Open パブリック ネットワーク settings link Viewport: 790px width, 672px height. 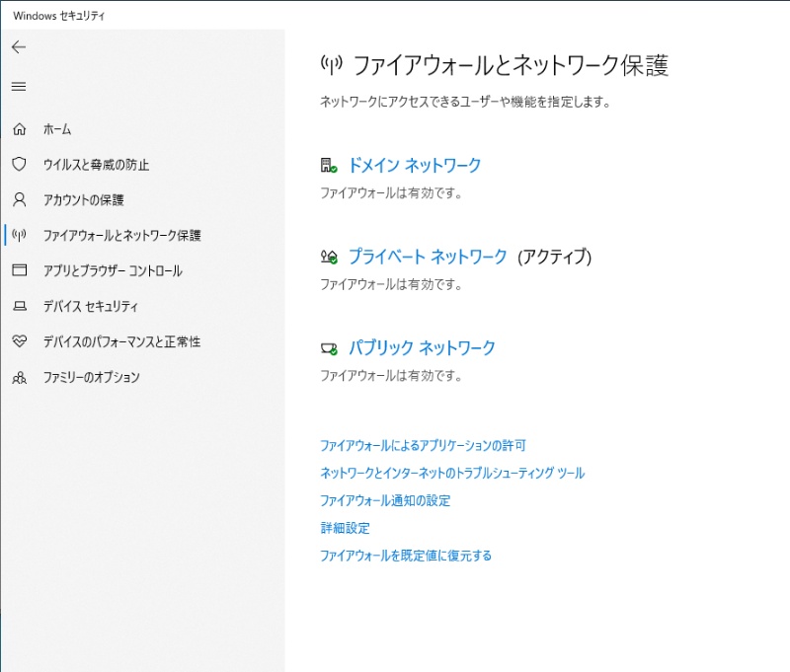coord(422,348)
